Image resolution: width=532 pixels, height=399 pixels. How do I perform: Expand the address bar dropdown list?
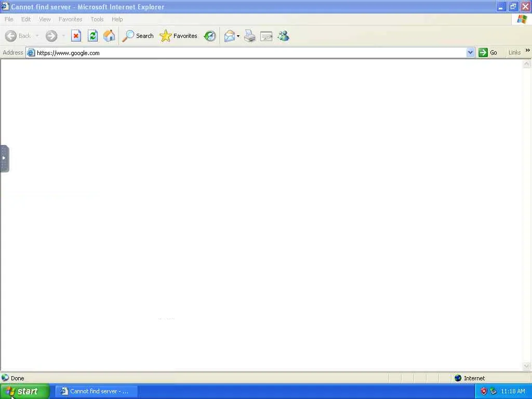pos(470,52)
